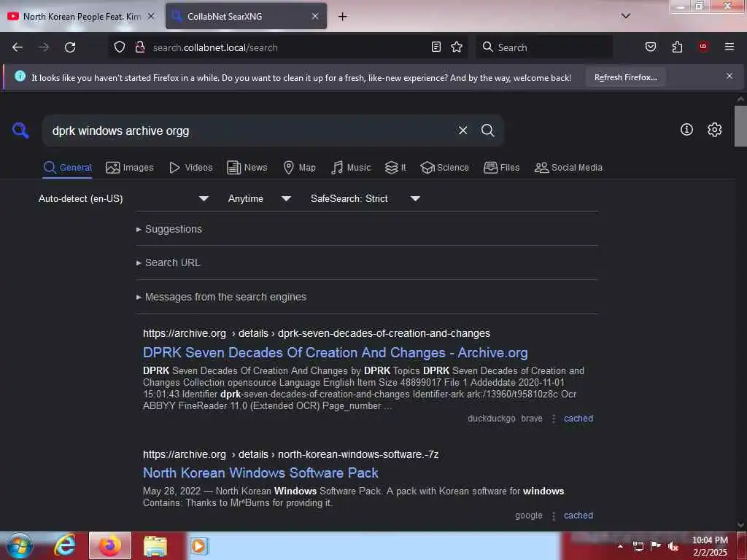Viewport: 747px width, 560px height.
Task: Toggle Reader View icon in address bar
Action: (x=436, y=47)
